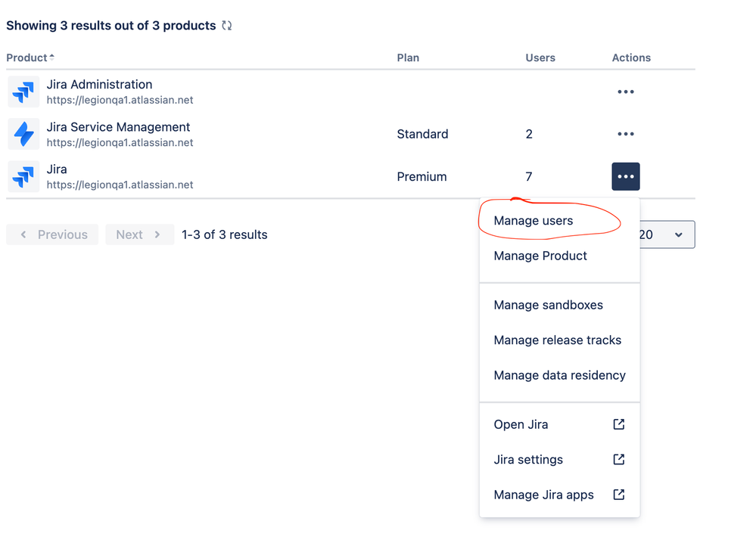The width and height of the screenshot is (756, 534).
Task: Click 'Showing 3 results out of 3 products' heading
Action: tap(111, 26)
